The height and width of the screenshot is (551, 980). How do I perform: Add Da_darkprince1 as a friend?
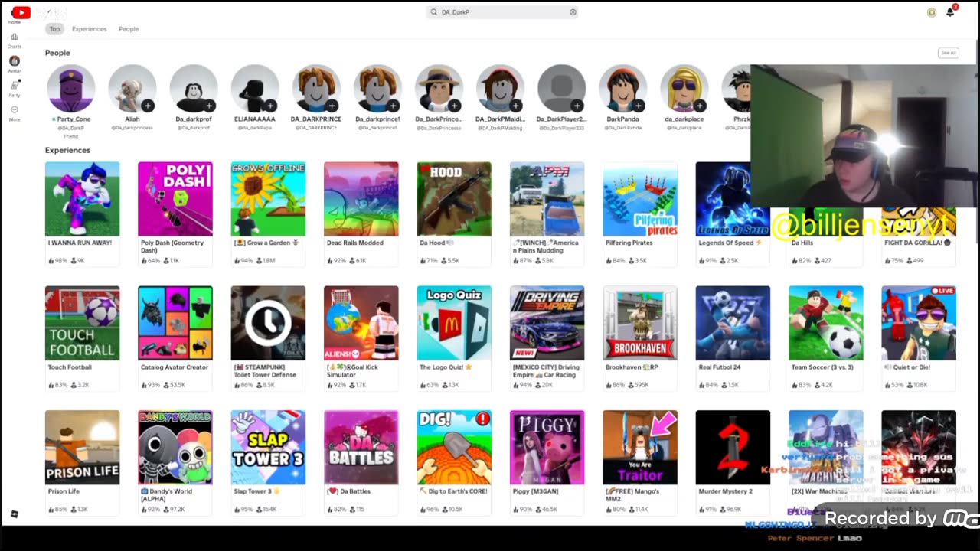pos(393,106)
